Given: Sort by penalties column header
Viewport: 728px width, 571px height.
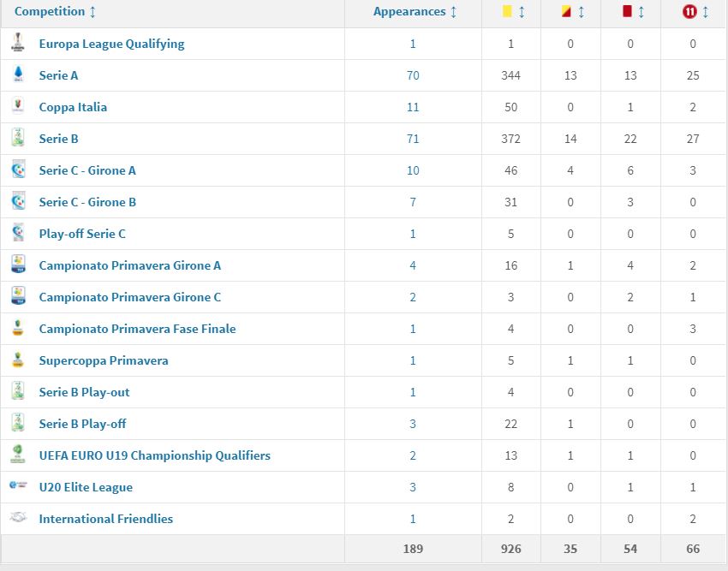Looking at the screenshot, I should (695, 12).
